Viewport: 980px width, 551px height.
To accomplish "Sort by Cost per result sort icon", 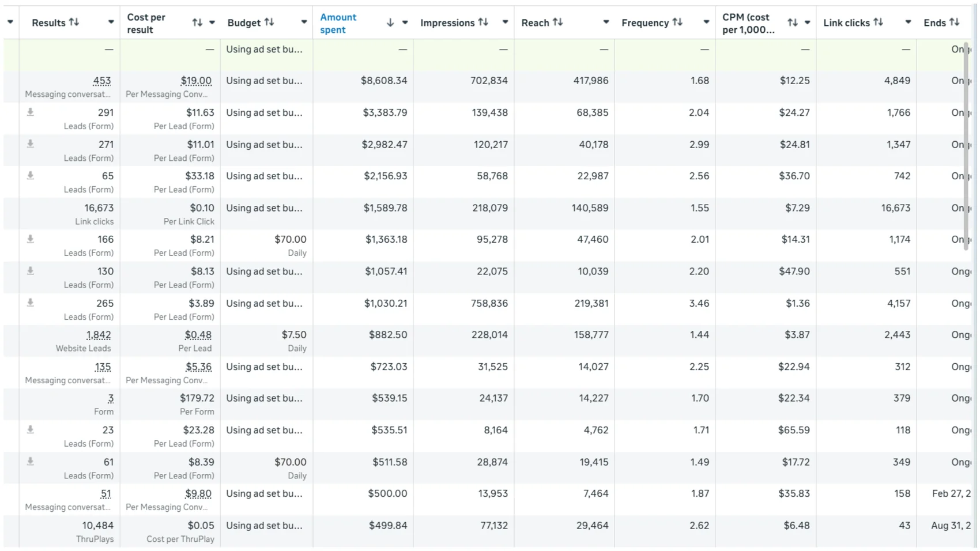I will click(197, 22).
